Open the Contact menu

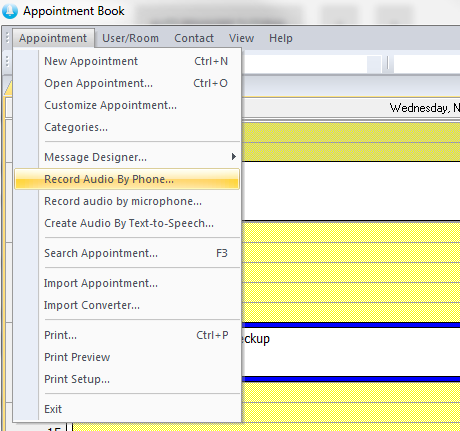pyautogui.click(x=194, y=38)
